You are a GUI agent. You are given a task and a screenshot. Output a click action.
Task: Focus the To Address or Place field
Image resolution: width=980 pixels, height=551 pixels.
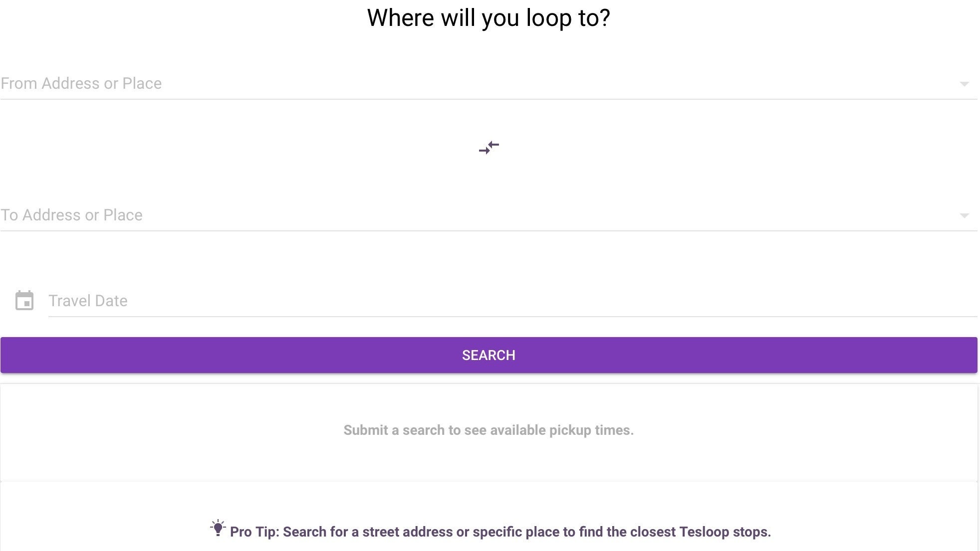tap(449, 215)
